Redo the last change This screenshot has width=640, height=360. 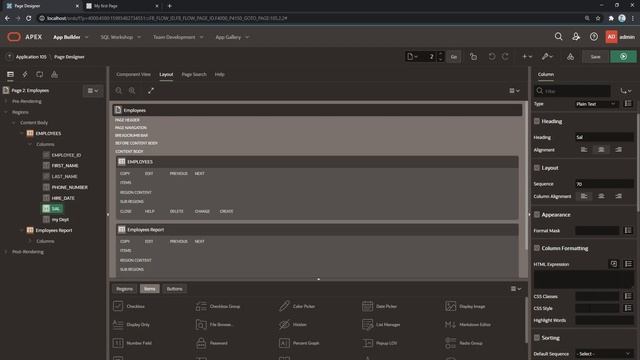pyautogui.click(x=505, y=57)
